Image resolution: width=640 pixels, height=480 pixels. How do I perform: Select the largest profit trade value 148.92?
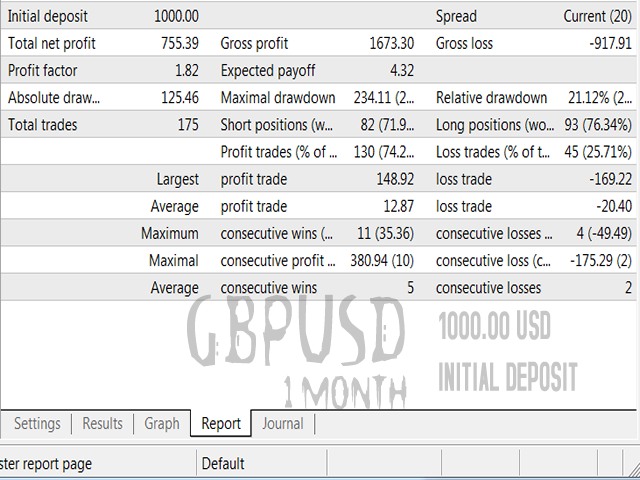[392, 180]
